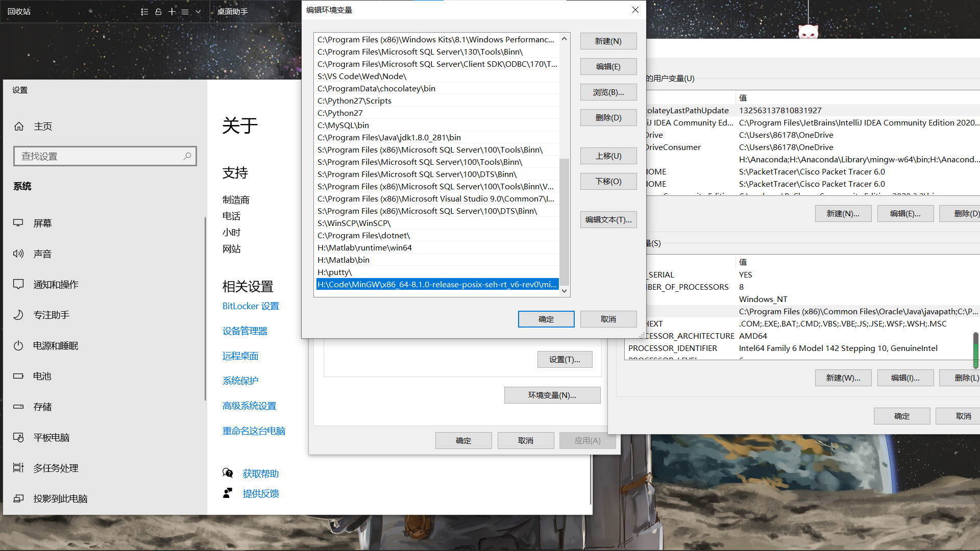Click the 环境变量(N)... button
980x551 pixels.
pos(552,395)
